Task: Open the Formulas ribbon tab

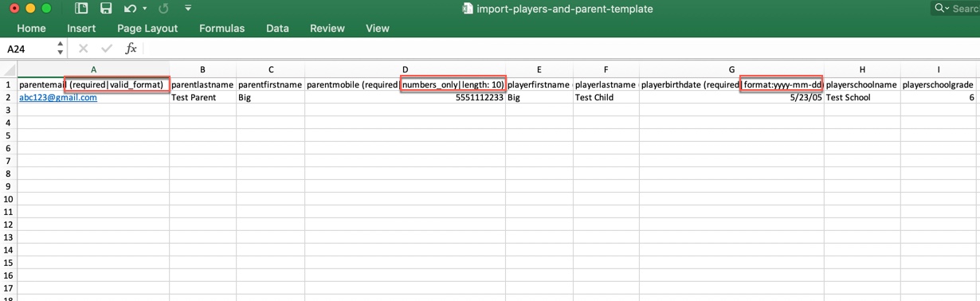Action: pyautogui.click(x=221, y=28)
